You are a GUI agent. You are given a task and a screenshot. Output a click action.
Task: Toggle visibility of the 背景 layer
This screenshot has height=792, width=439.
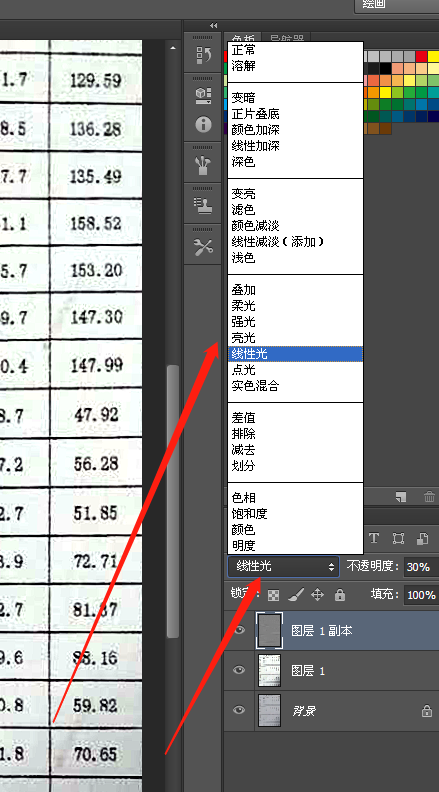[239, 710]
